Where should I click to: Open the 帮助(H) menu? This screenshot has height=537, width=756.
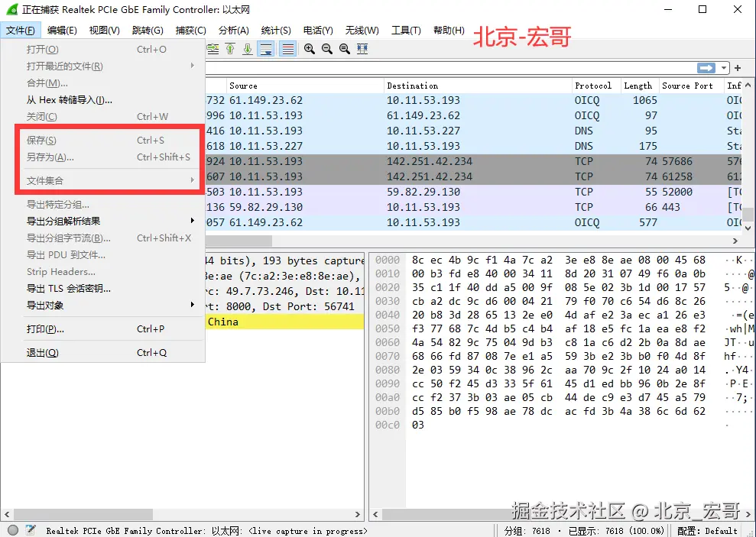[449, 31]
